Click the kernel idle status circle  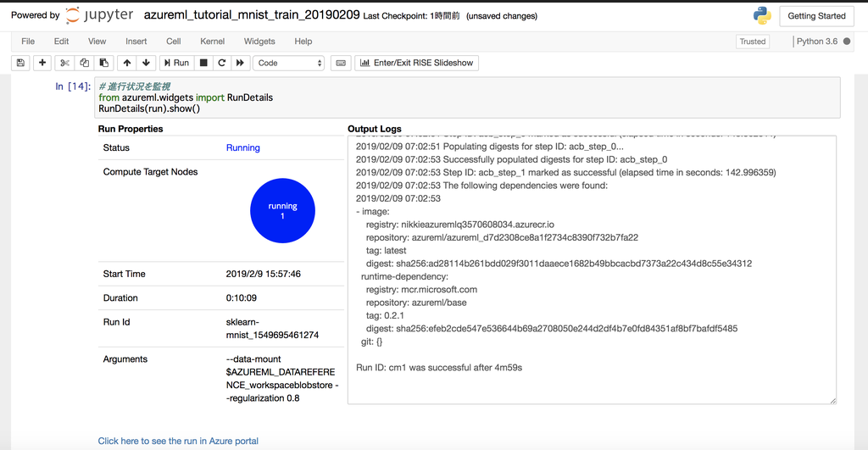847,42
